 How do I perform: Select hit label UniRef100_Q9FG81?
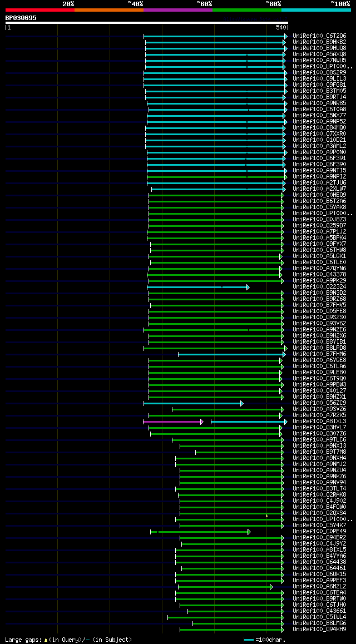[319, 85]
